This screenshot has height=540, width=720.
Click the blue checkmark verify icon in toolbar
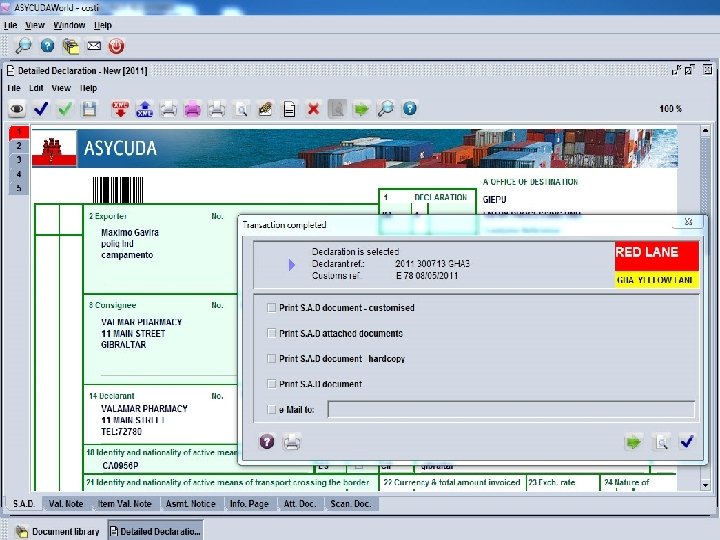tap(41, 109)
